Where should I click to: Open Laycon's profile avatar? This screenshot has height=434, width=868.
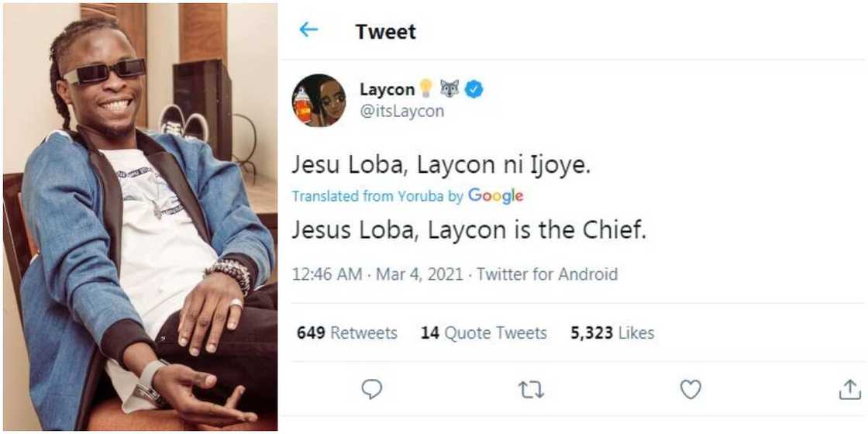click(319, 101)
